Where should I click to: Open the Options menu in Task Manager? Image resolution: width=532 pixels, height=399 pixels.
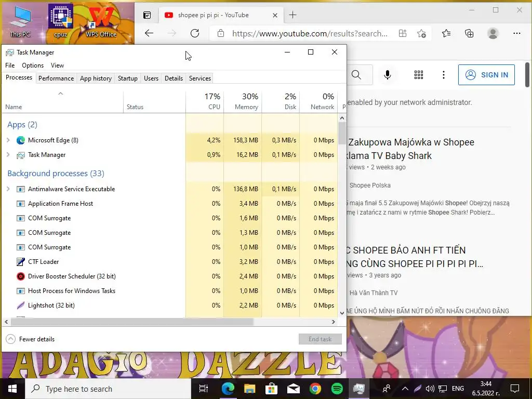33,65
